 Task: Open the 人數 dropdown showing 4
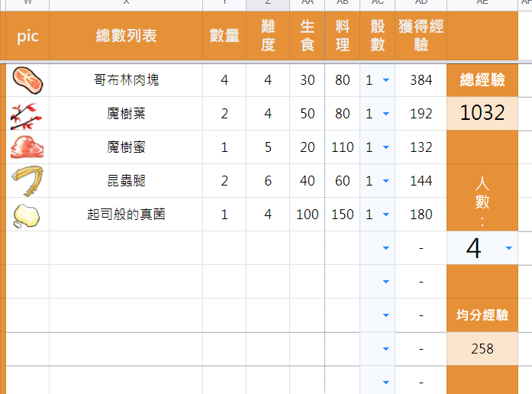(509, 248)
